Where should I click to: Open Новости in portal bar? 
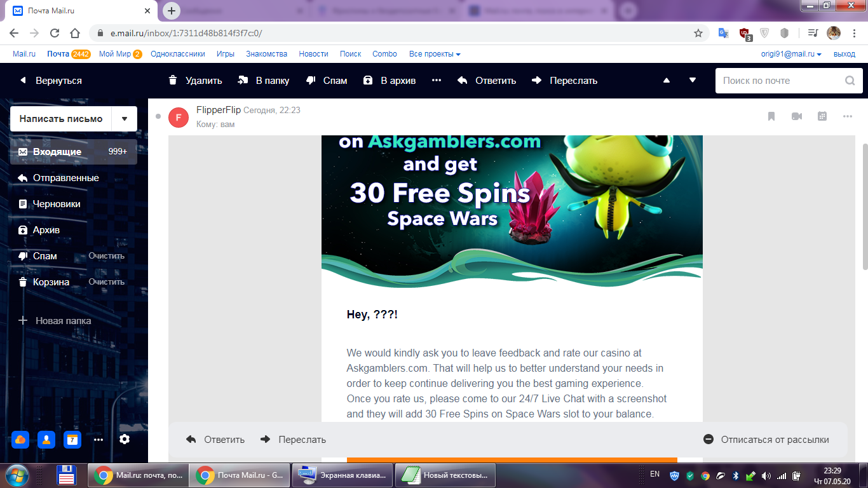(x=314, y=54)
